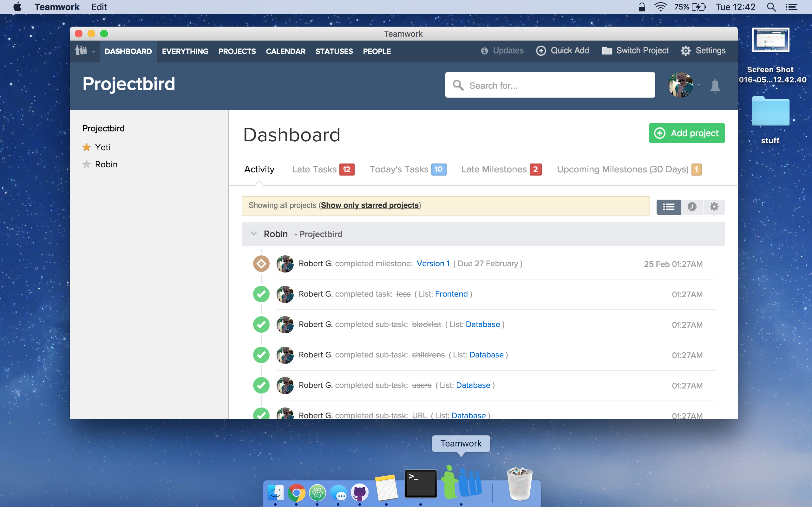Open activity settings gear icon

714,207
